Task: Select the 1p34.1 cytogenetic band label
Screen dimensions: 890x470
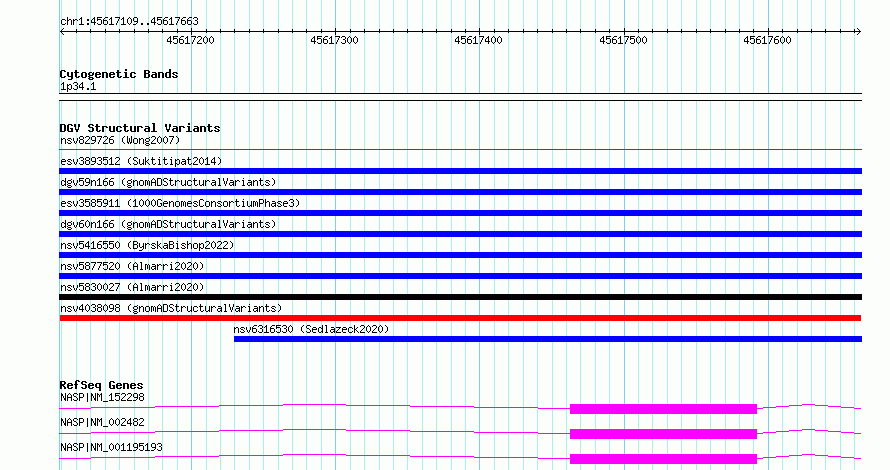Action: click(x=78, y=86)
